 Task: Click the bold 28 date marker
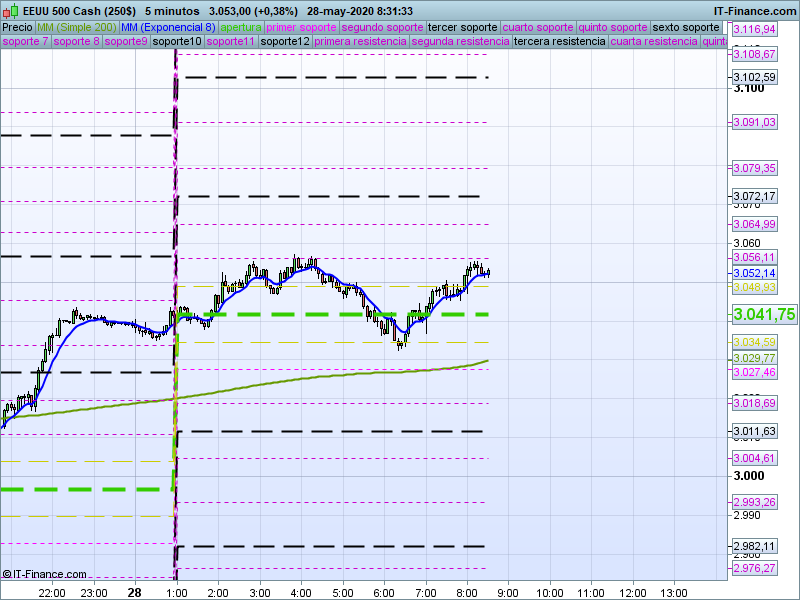[x=134, y=593]
